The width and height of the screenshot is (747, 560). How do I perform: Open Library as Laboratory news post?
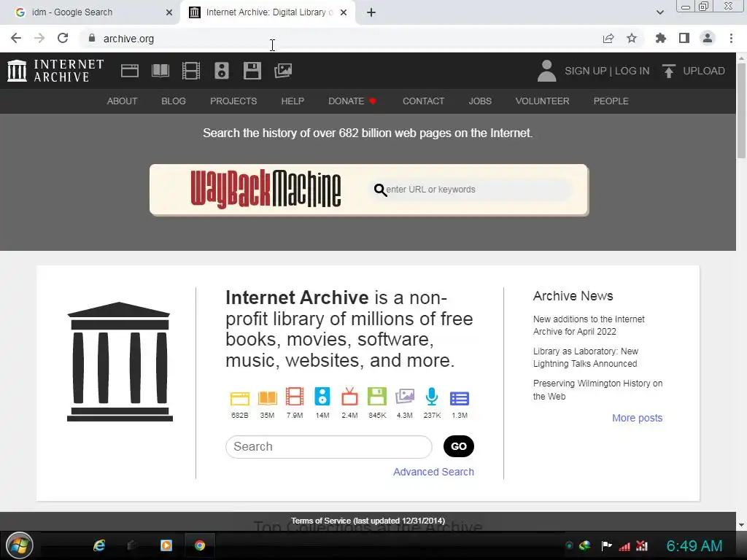tap(586, 357)
